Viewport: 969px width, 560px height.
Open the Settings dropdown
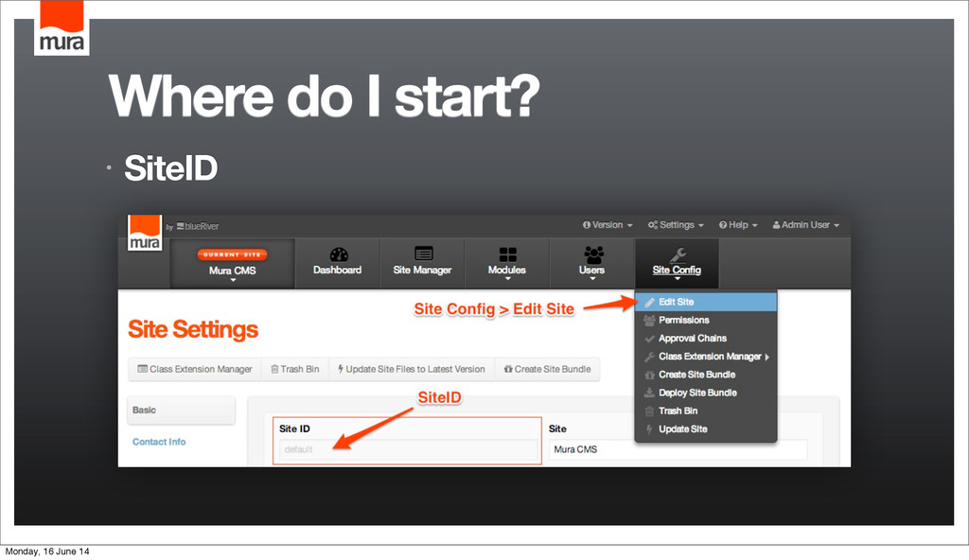676,225
